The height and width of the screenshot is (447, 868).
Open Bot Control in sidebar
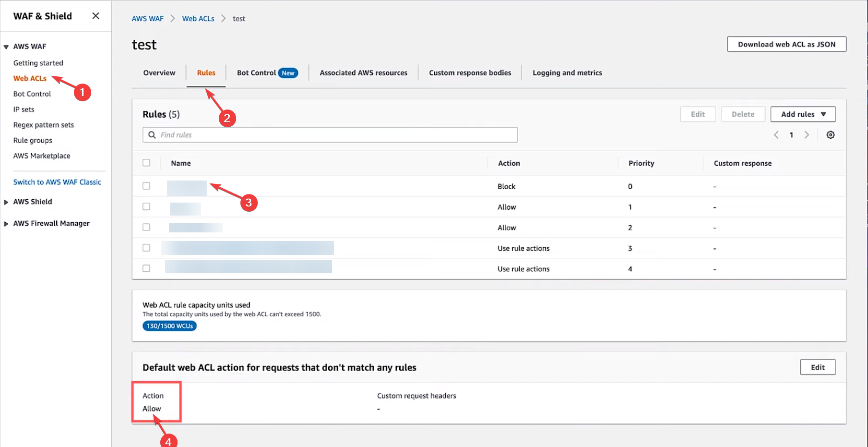click(32, 94)
